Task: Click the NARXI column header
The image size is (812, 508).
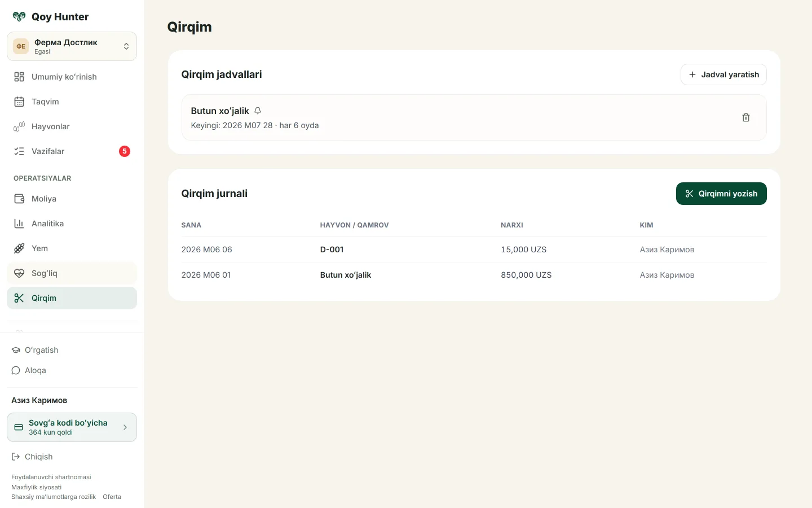Action: coord(512,225)
